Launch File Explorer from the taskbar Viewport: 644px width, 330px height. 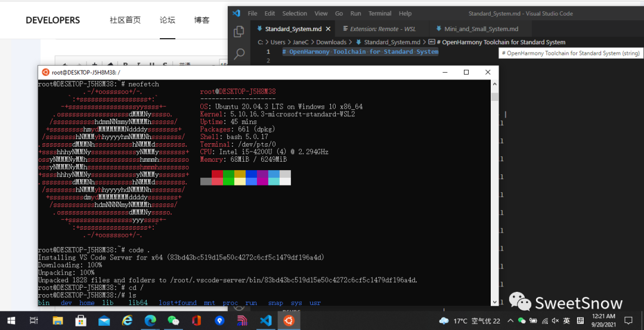(58, 320)
